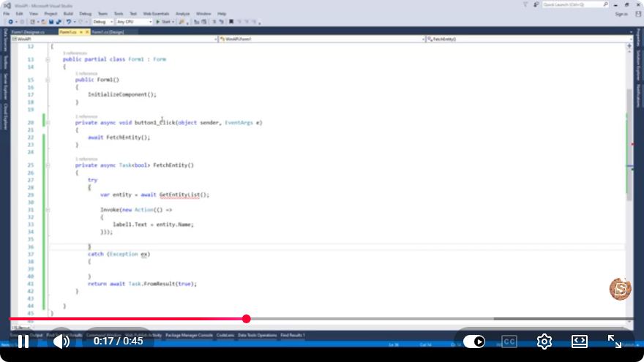
Task: Click the channel watermark logo
Action: [620, 289]
